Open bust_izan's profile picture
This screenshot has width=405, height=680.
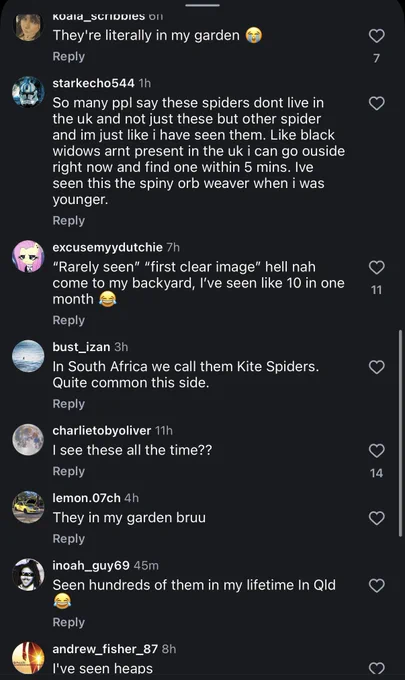click(x=28, y=356)
